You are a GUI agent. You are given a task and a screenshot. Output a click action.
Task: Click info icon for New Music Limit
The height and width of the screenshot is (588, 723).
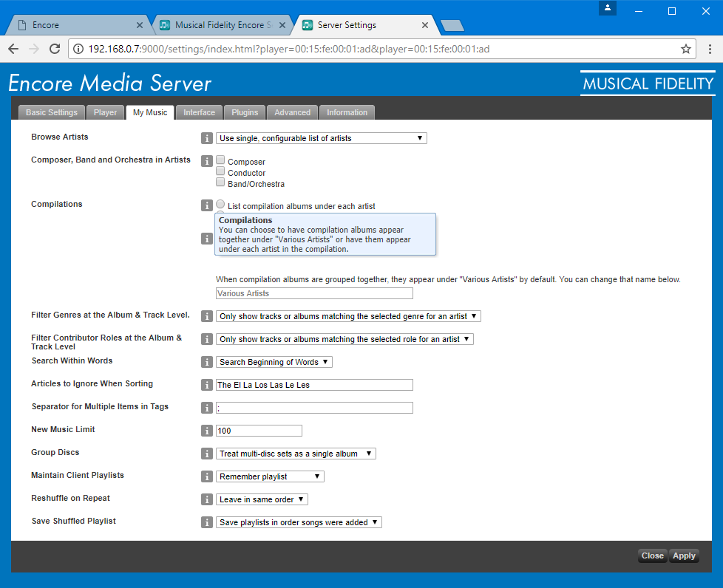click(206, 431)
